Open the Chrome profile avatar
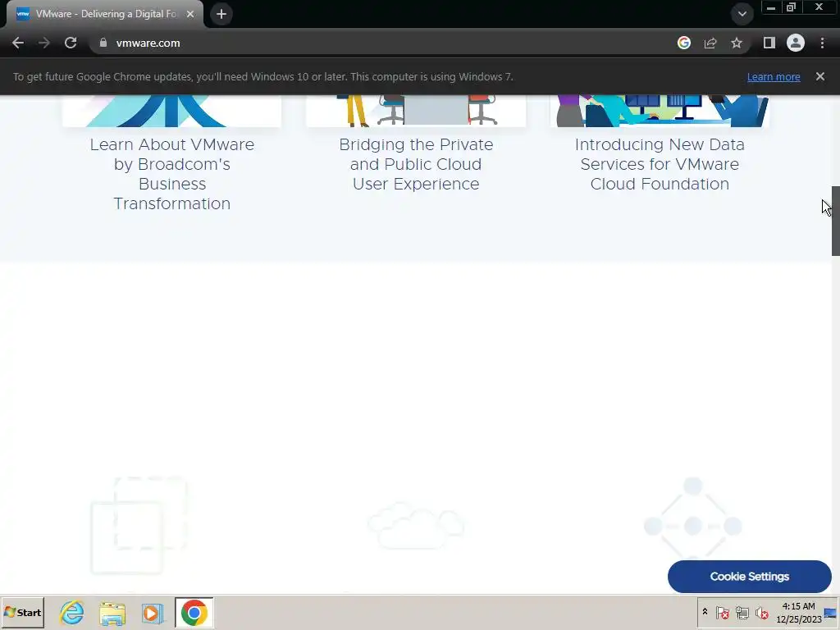 tap(796, 43)
